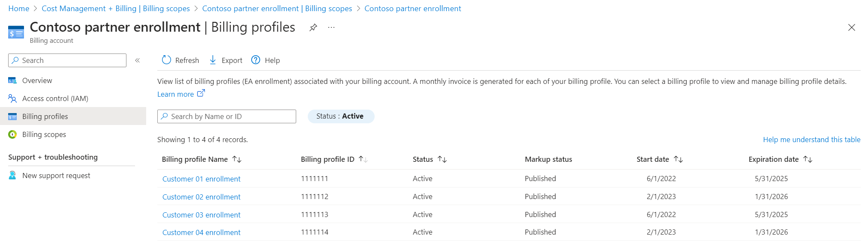868x241 pixels.
Task: Click the Help button label
Action: tap(272, 60)
